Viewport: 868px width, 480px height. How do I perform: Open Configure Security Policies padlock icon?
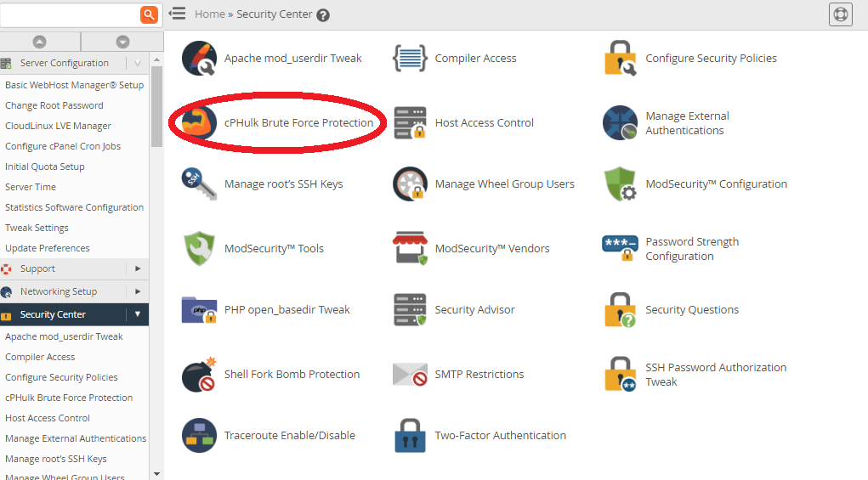point(620,58)
